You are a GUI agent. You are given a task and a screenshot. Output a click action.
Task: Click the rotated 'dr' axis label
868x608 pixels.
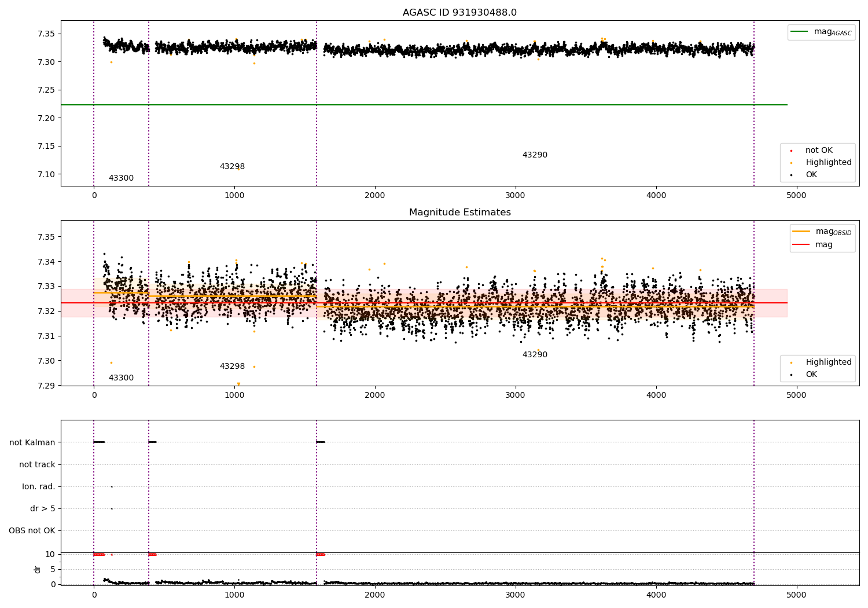tap(37, 569)
